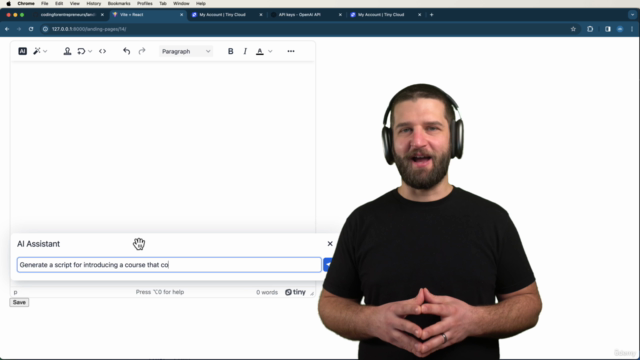Viewport: 640px width, 360px height.
Task: Switch to the Vite + React tab
Action: (x=147, y=15)
